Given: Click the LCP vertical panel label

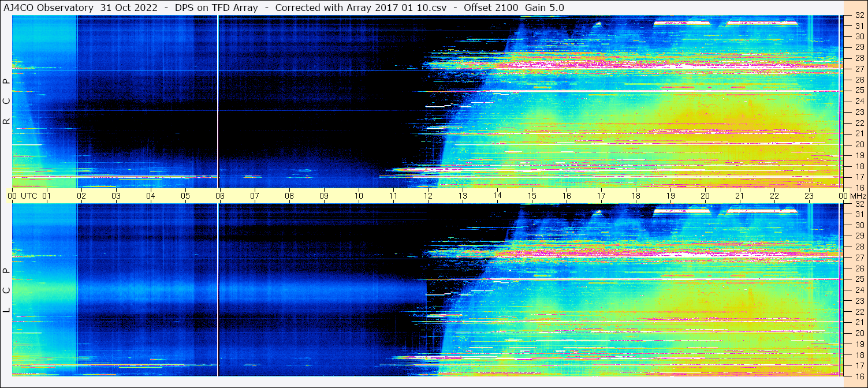Looking at the screenshot, I should click(x=6, y=290).
